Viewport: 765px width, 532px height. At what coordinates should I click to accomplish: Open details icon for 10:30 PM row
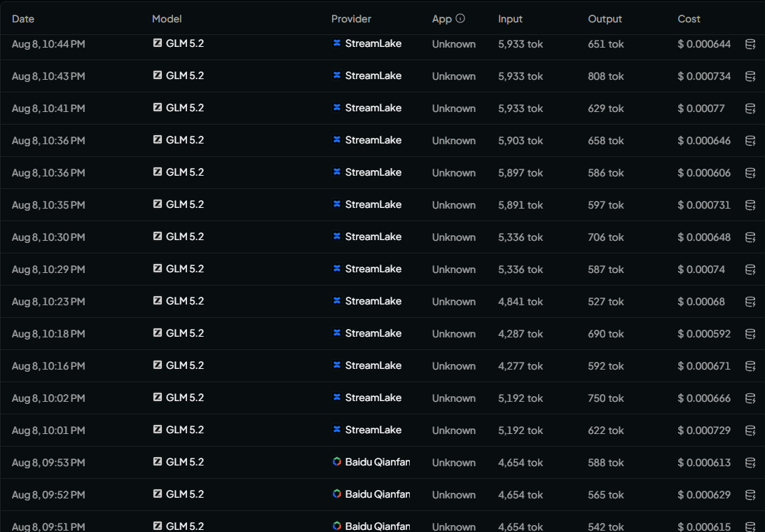tap(750, 237)
